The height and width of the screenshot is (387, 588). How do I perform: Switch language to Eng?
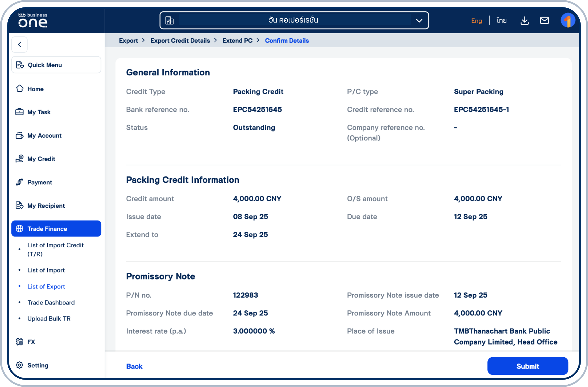476,20
